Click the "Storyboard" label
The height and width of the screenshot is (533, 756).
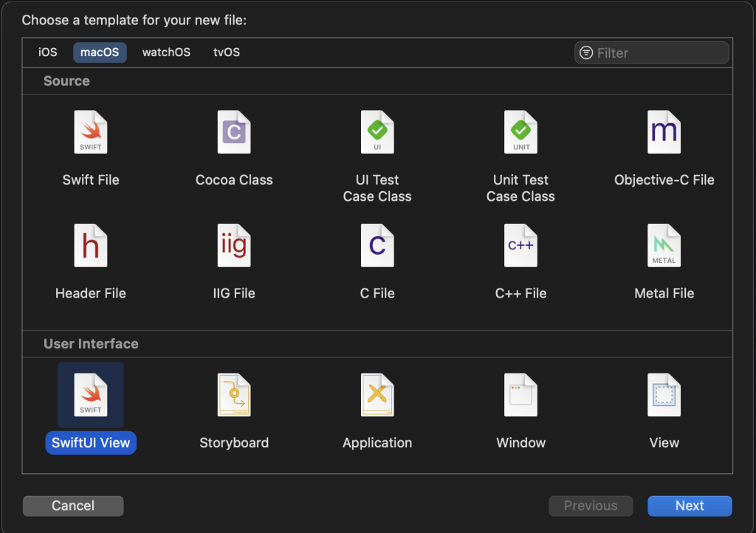pyautogui.click(x=234, y=442)
